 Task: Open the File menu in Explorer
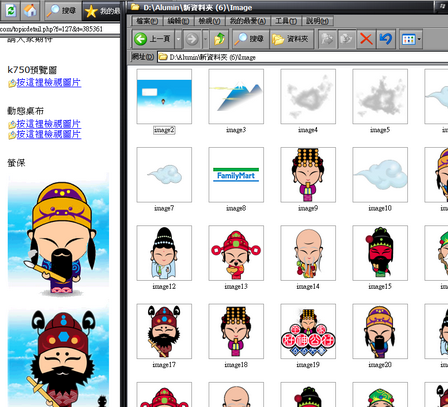[x=147, y=21]
